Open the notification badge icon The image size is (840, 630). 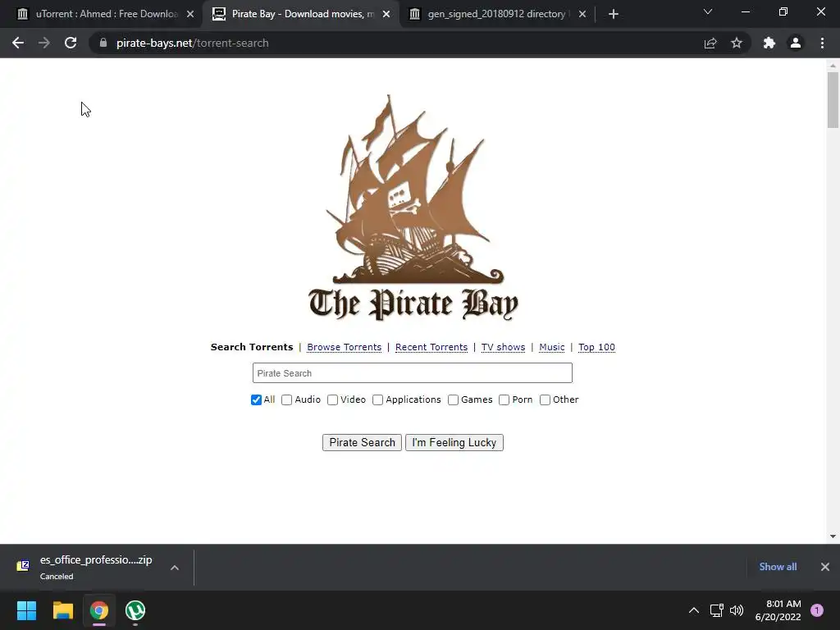[817, 610]
